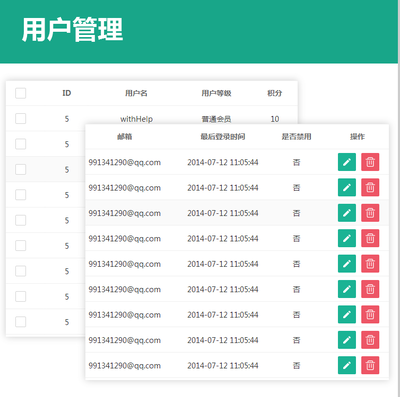Click the login time in the fifth row
The height and width of the screenshot is (397, 400).
point(223,264)
